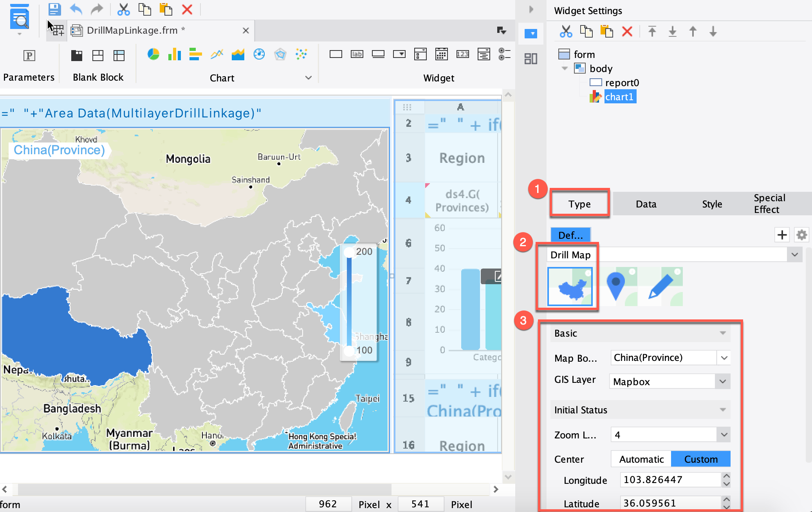Insert a horizontal bar chart

(x=195, y=54)
